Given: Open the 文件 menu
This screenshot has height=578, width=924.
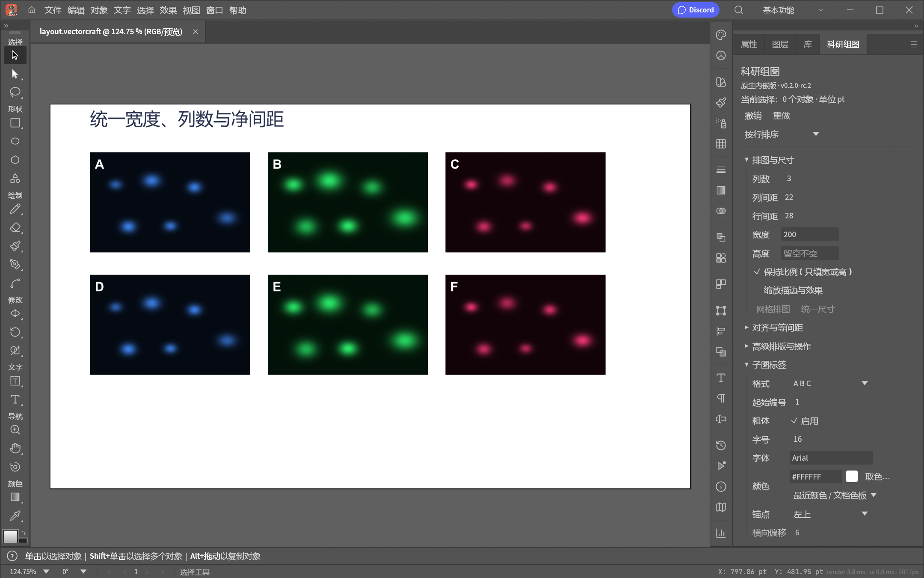Looking at the screenshot, I should click(x=53, y=10).
